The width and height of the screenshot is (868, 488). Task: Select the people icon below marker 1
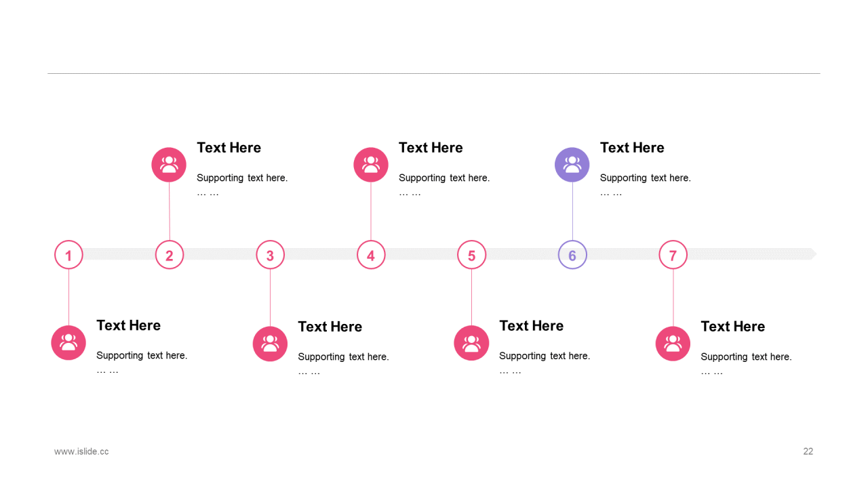(68, 342)
